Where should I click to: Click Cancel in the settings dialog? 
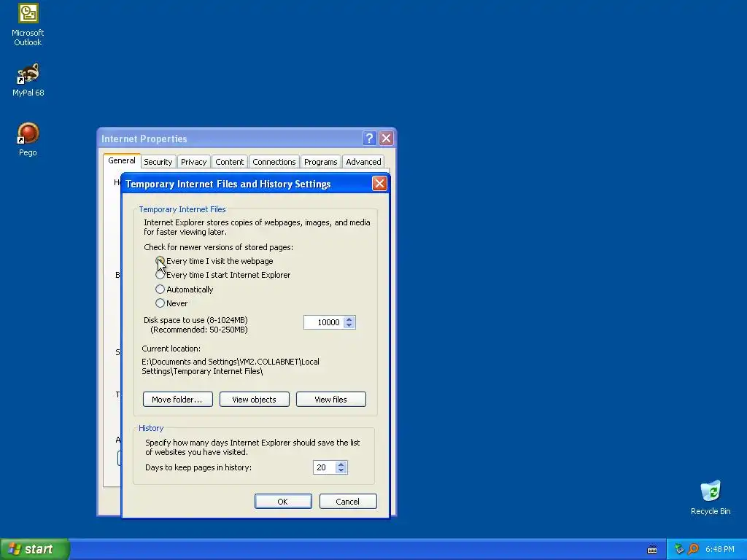[x=348, y=502]
